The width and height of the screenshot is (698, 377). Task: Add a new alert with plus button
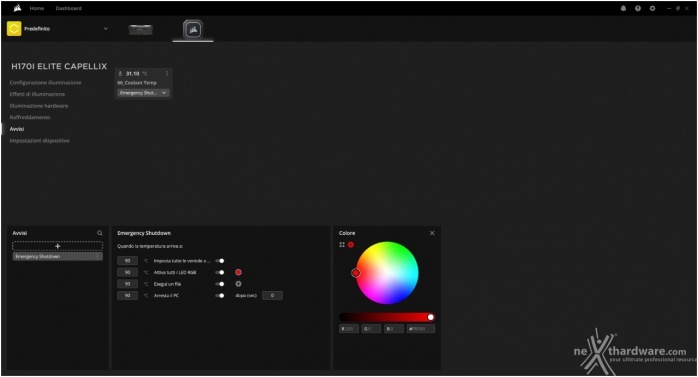click(57, 246)
